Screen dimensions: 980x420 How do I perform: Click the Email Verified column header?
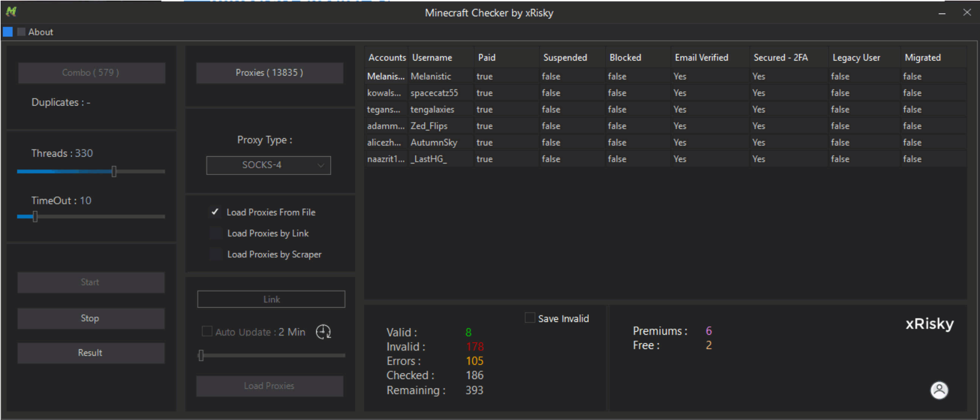710,58
